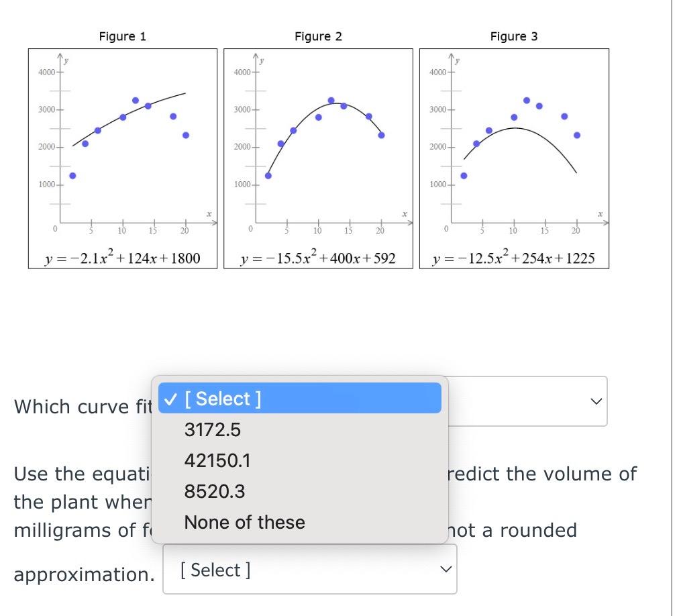The image size is (679, 616).
Task: Click the chevron on the bottom Select control
Action: point(444,568)
